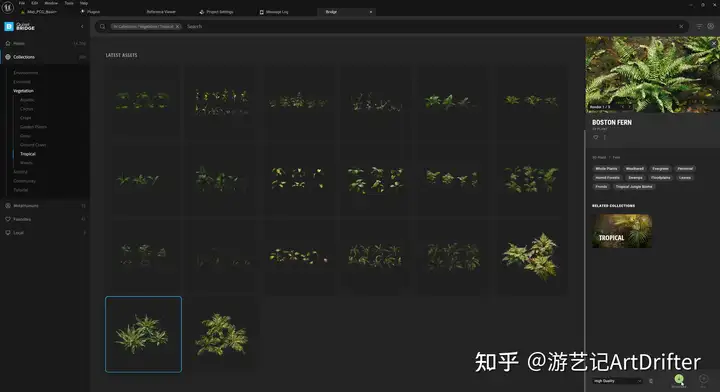Viewport: 720px width, 392px height.
Task: Open the account profile icon
Action: (710, 26)
